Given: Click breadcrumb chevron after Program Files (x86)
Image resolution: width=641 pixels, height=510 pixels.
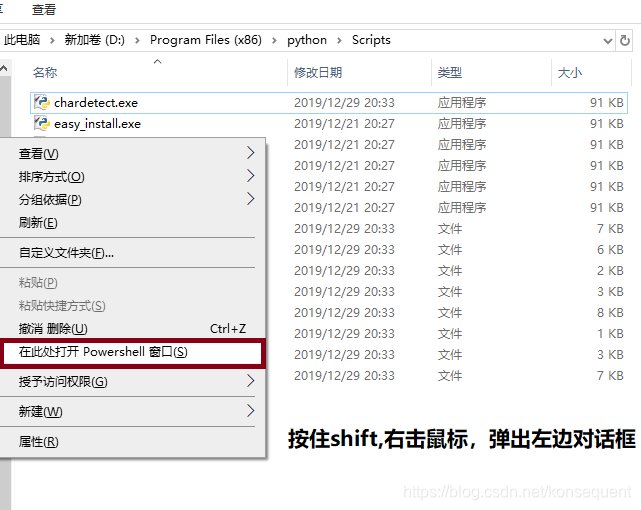Looking at the screenshot, I should click(x=274, y=40).
